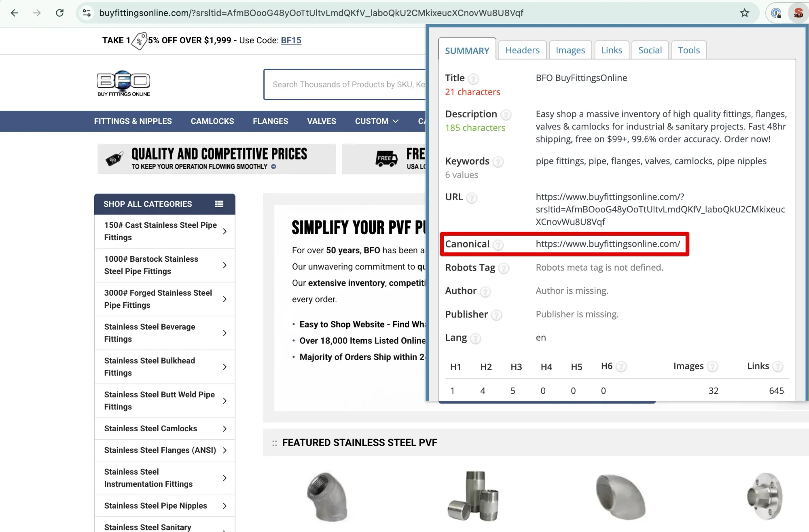Click help icon next to Lang
Image resolution: width=809 pixels, height=532 pixels.
[476, 338]
